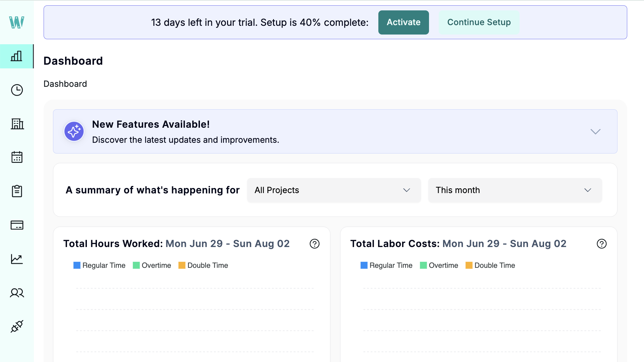Click the Dashboard breadcrumb text

tap(65, 84)
